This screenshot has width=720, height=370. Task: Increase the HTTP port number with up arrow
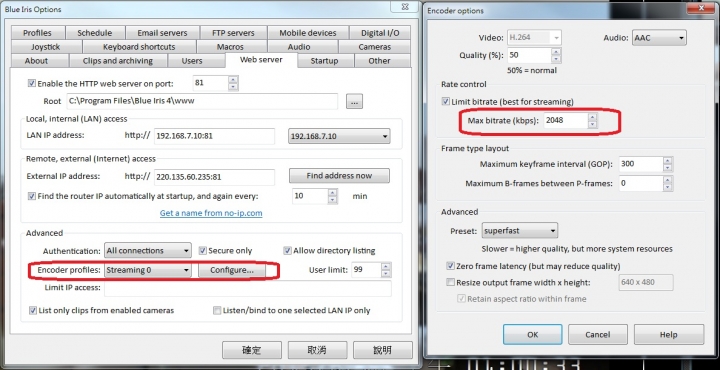point(233,79)
